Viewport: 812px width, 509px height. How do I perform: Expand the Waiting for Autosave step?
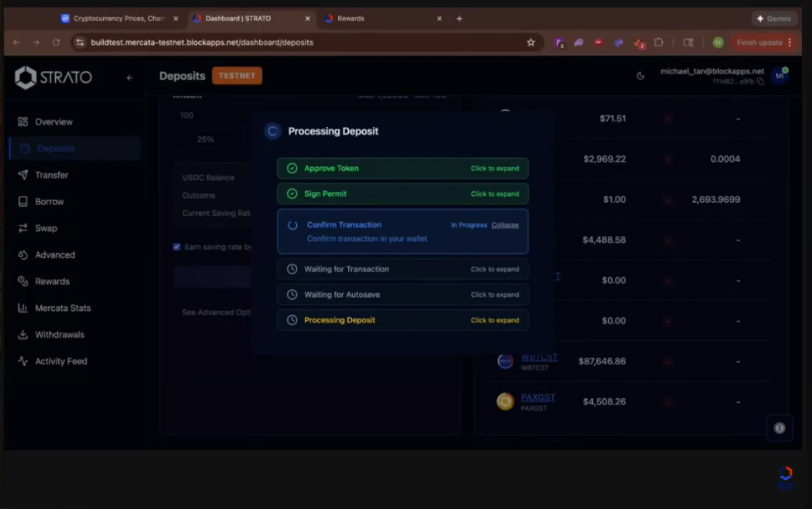[494, 295]
